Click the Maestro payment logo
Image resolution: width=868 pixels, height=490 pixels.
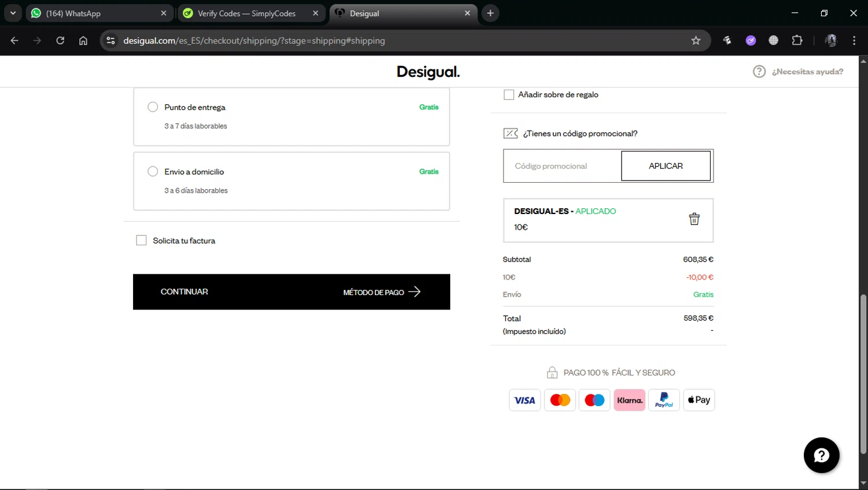tap(594, 400)
